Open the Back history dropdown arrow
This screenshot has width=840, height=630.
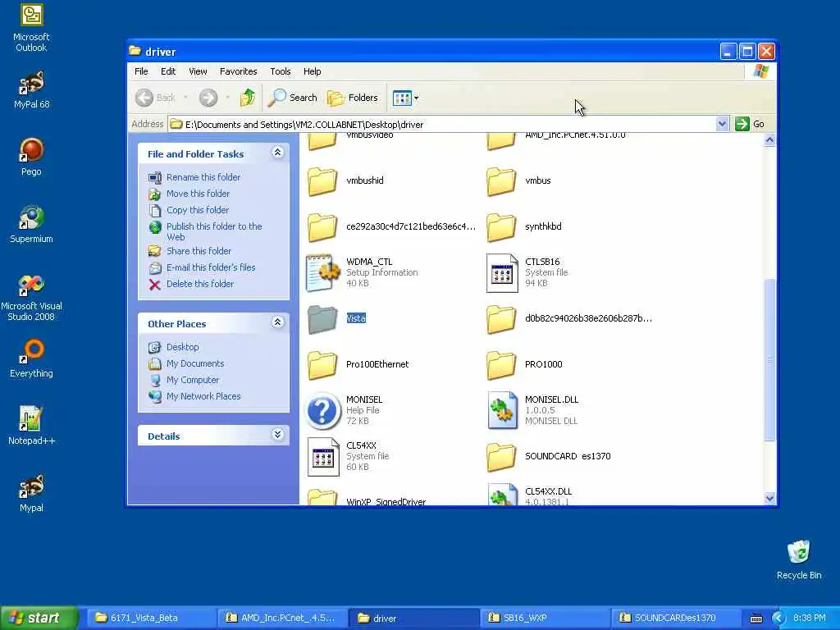(186, 98)
